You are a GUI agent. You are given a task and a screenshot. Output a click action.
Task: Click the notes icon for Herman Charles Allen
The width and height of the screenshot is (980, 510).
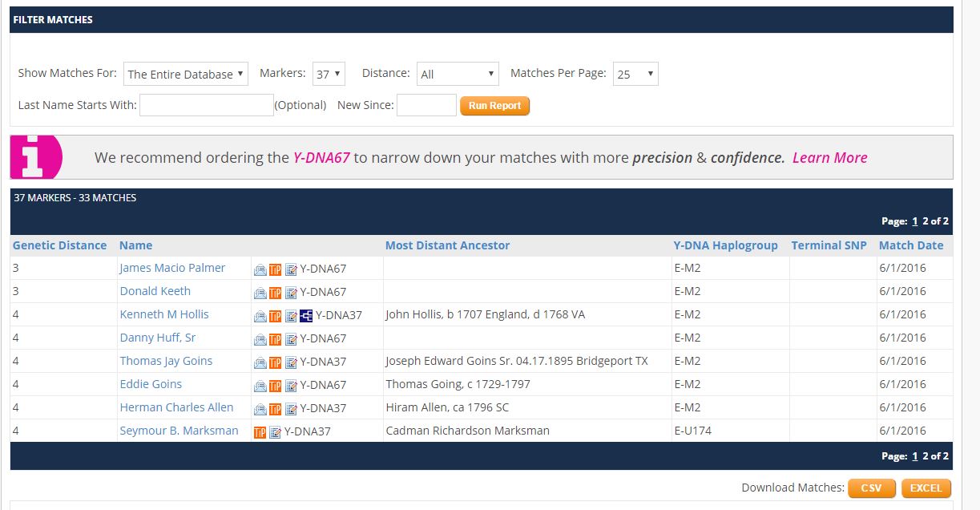[x=291, y=409]
